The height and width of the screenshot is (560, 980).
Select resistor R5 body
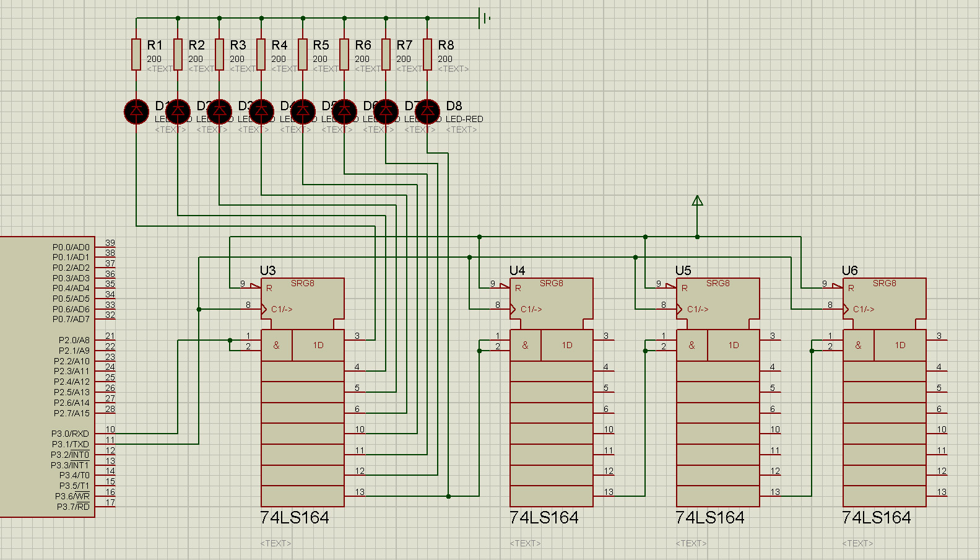click(303, 54)
